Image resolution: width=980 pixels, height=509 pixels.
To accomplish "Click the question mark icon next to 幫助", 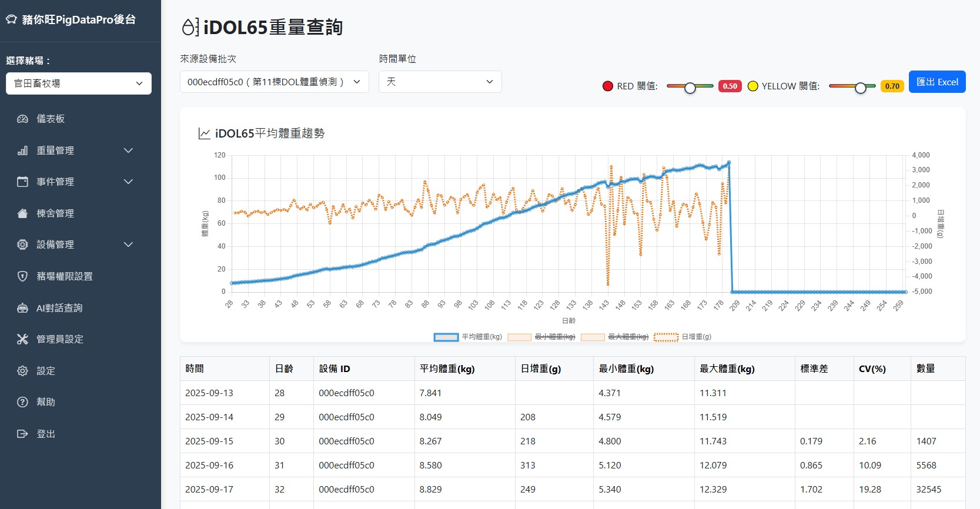I will pyautogui.click(x=22, y=402).
